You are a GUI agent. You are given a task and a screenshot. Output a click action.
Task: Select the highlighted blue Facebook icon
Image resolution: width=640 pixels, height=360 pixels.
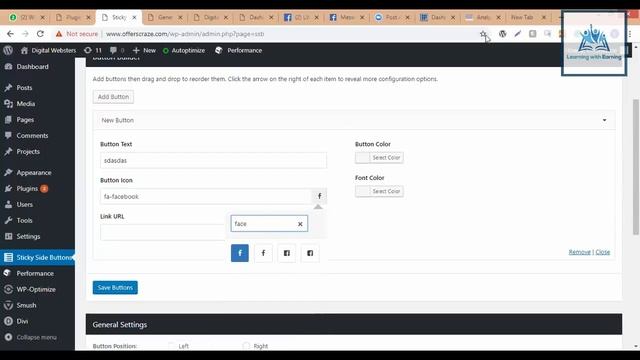(x=240, y=253)
